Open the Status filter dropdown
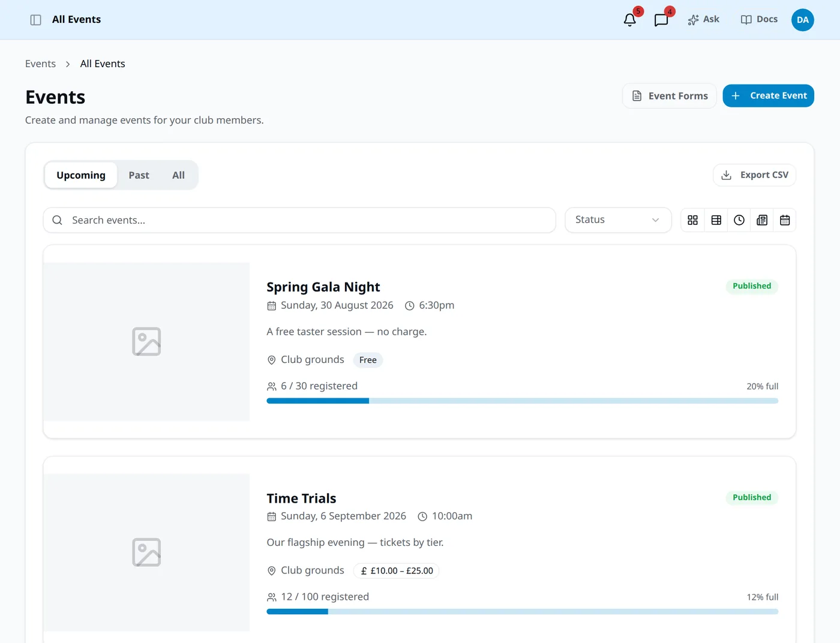 pyautogui.click(x=618, y=220)
